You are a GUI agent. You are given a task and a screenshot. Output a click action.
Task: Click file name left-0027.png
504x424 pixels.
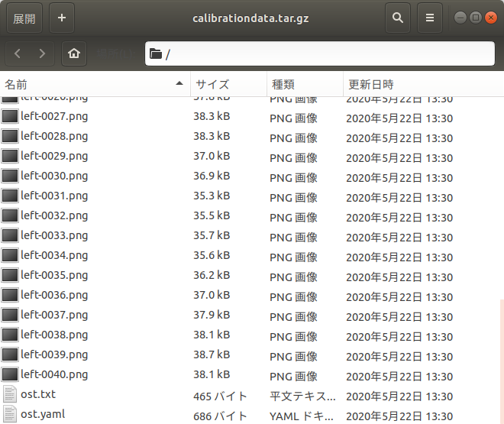click(x=54, y=116)
